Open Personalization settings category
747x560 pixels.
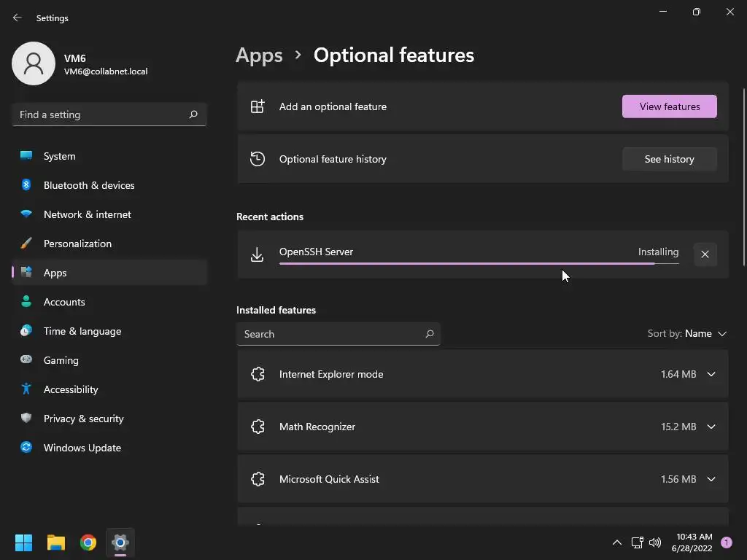coord(77,244)
